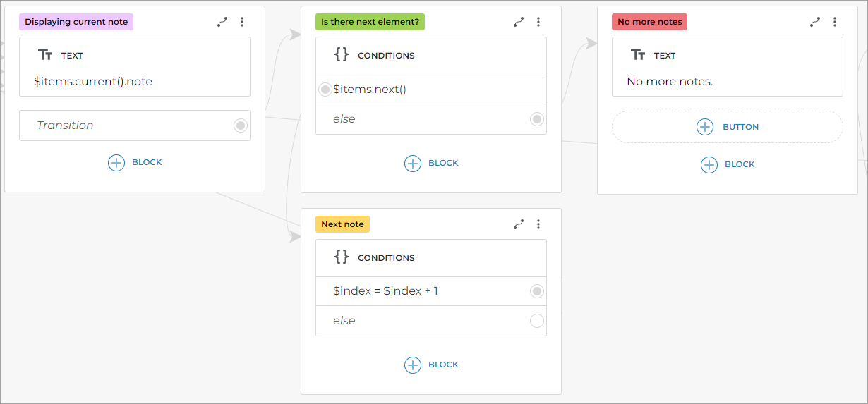868x404 pixels.
Task: Click else connector in Is there next element
Action: point(537,119)
